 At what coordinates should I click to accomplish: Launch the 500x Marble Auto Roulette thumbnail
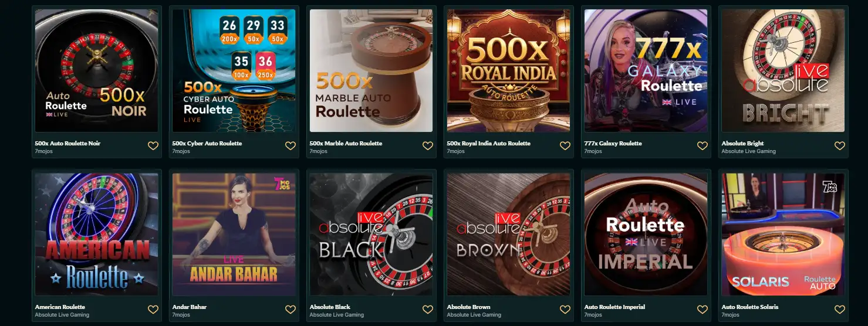coord(371,70)
